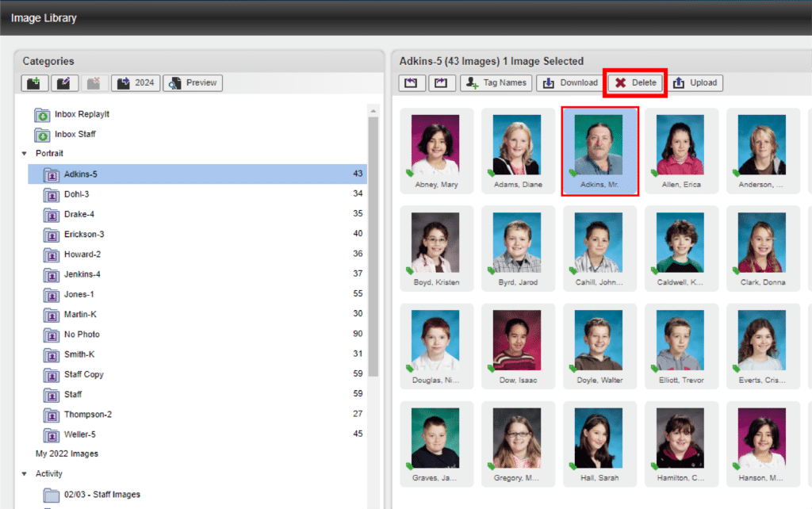Select the Thompson-2 category

tap(197, 414)
